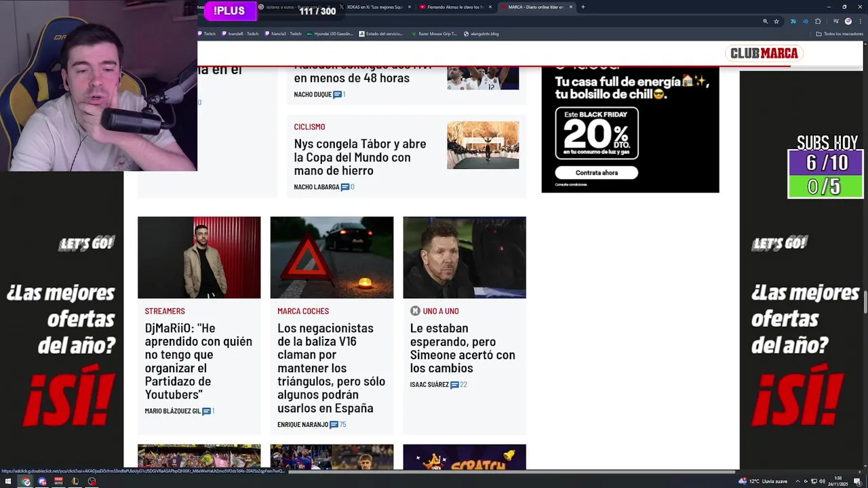Open the MARCA COCHES section link
This screenshot has width=868, height=488.
pos(303,311)
